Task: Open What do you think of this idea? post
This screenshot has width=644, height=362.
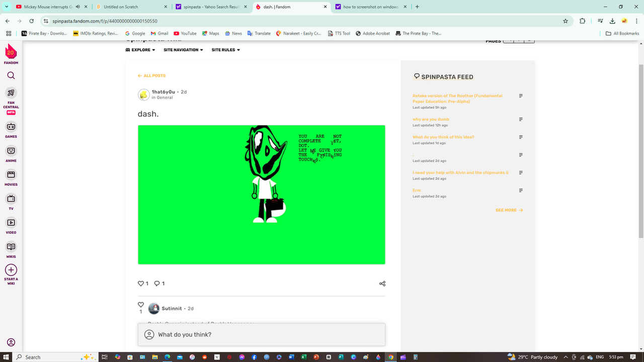Action: pyautogui.click(x=443, y=137)
